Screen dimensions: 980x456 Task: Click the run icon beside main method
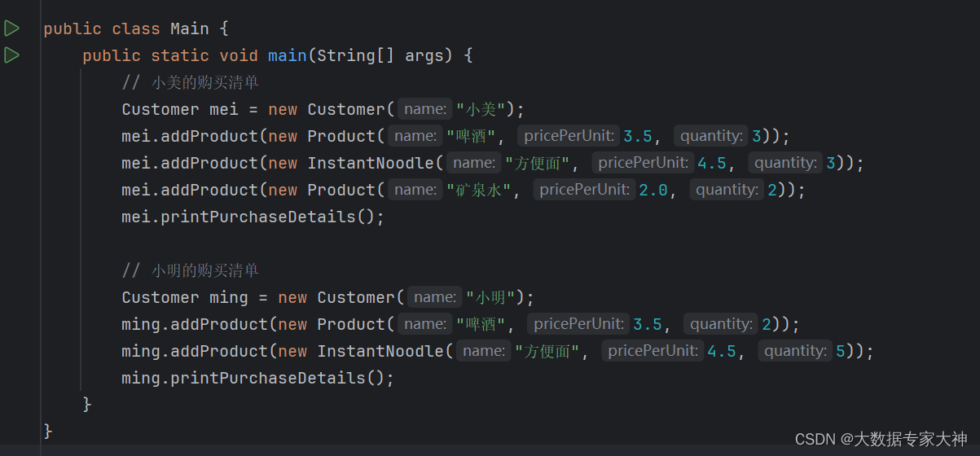11,55
